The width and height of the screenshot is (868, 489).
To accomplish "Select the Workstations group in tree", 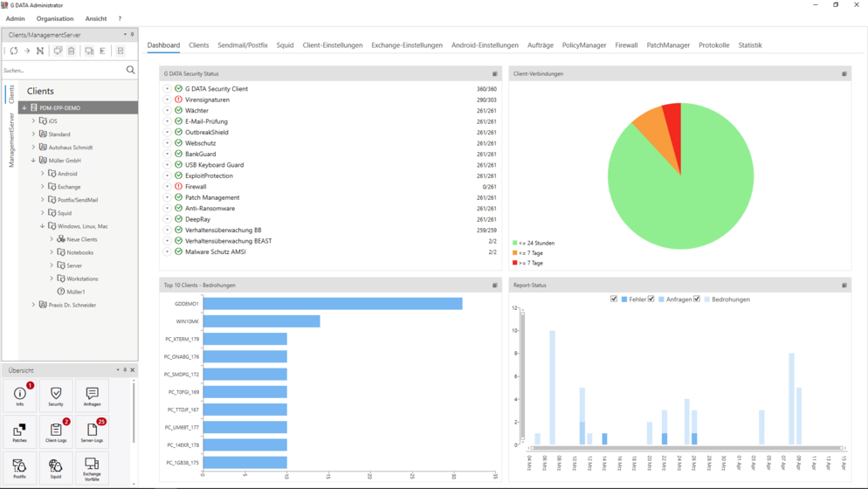I will (x=82, y=279).
